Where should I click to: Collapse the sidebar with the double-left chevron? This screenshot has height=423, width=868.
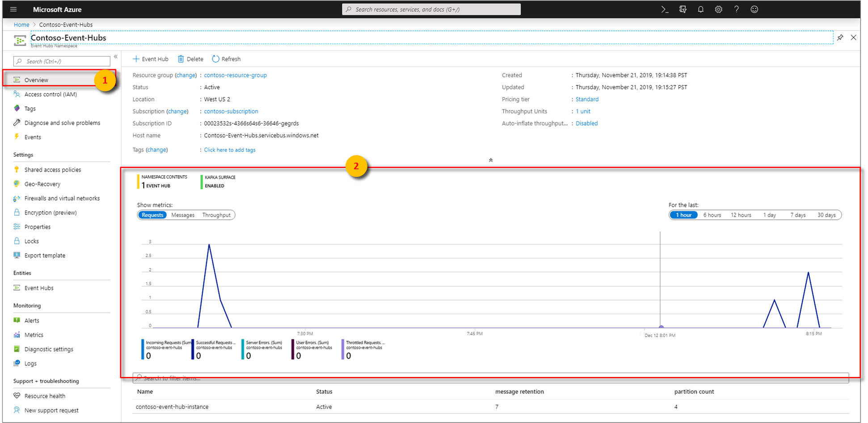(x=115, y=56)
